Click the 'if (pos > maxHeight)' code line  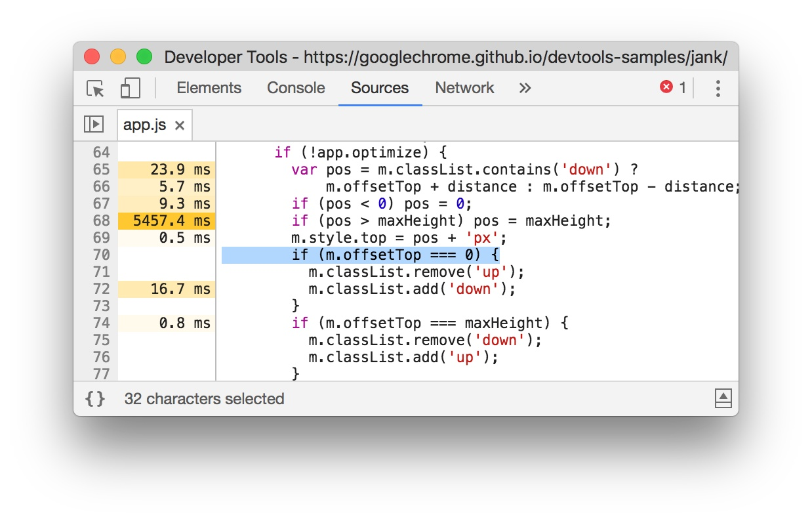[x=451, y=220]
